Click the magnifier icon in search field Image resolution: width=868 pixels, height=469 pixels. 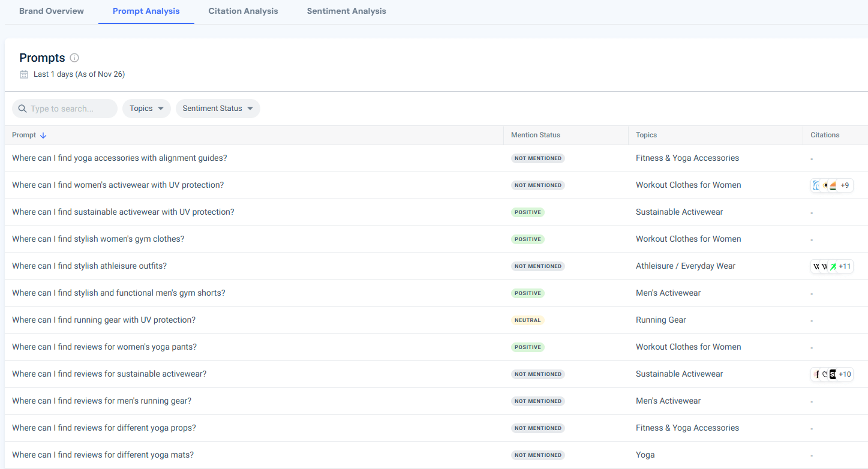pos(22,109)
